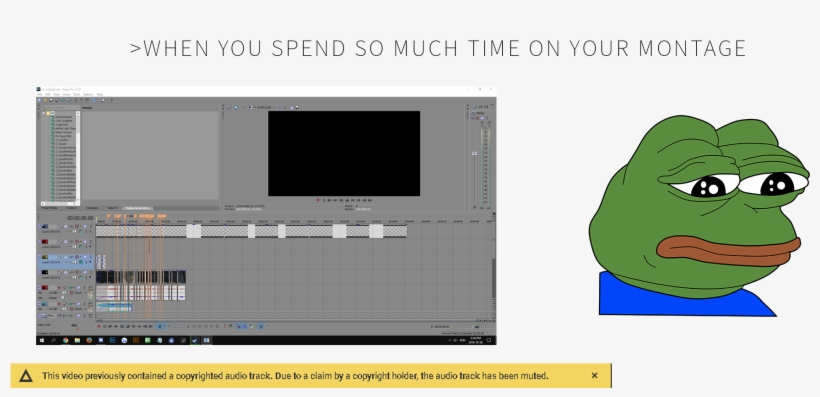This screenshot has height=397, width=820.
Task: Click Pause on the timeline transport bar
Action: point(122,326)
